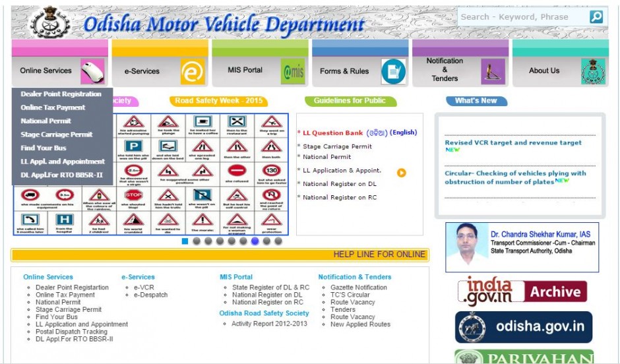Click the Forms & Rules document icon

coord(394,71)
